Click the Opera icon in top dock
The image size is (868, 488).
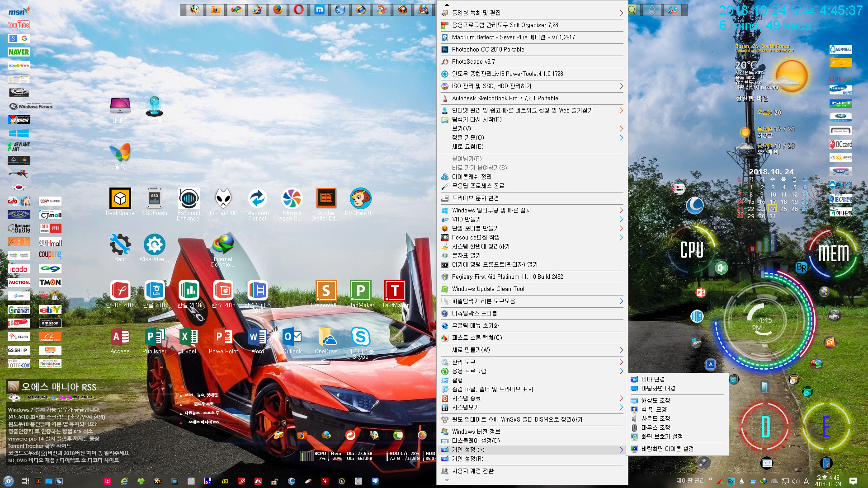(x=298, y=9)
